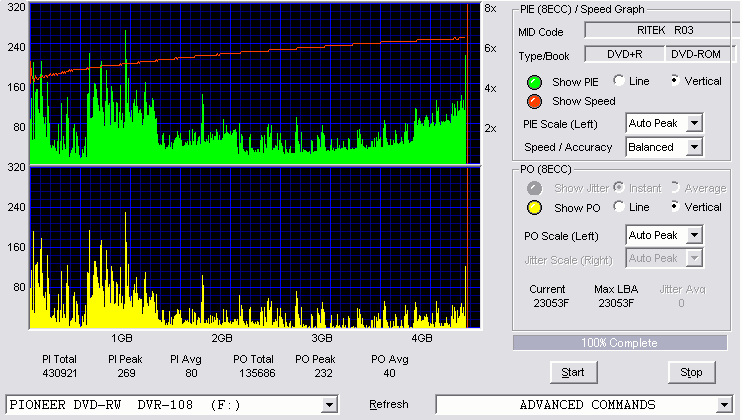Open Speed / Accuracy Balanced dropdown
The image size is (742, 420).
(694, 147)
